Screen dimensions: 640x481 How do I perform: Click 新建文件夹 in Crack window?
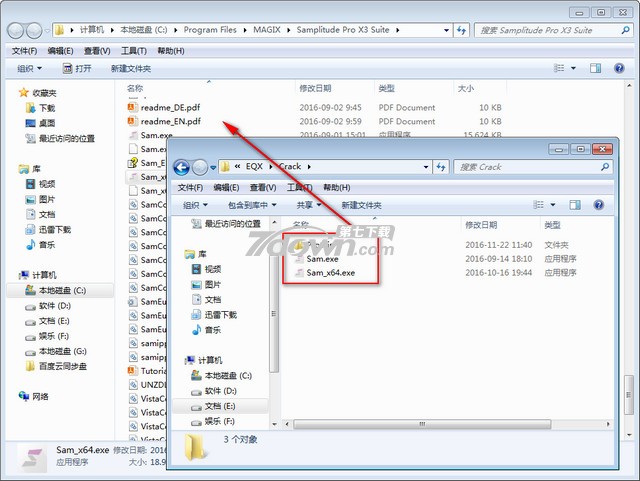click(x=361, y=205)
